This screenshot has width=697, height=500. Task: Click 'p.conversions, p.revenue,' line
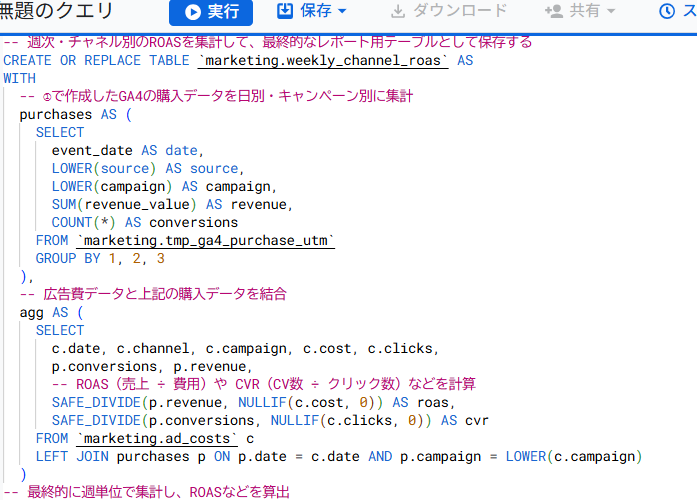coord(152,367)
